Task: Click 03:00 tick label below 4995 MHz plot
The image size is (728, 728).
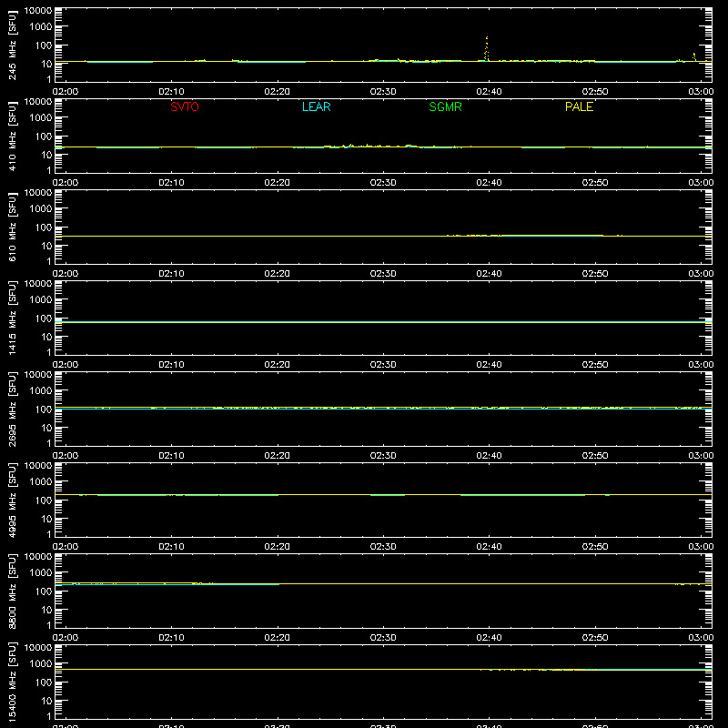Action: coord(701,547)
